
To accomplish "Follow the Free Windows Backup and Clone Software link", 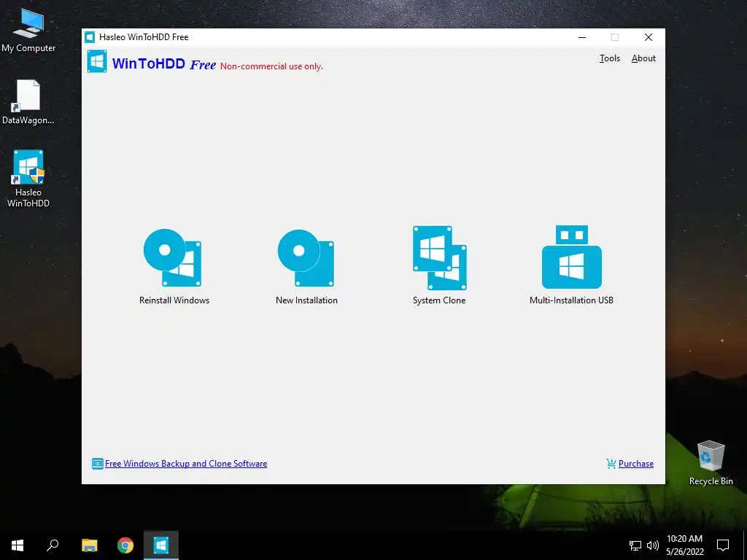I will pos(186,463).
